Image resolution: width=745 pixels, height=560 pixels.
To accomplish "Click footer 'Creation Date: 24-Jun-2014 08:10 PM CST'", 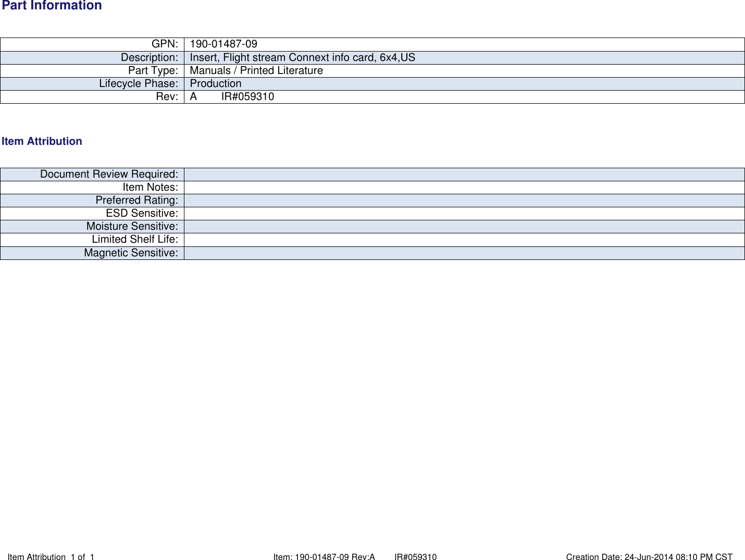I will (649, 557).
